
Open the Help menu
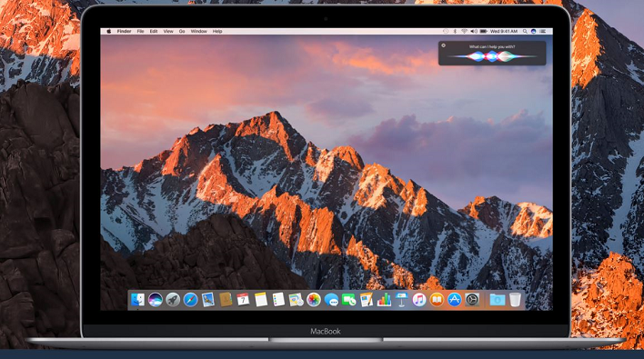(217, 31)
